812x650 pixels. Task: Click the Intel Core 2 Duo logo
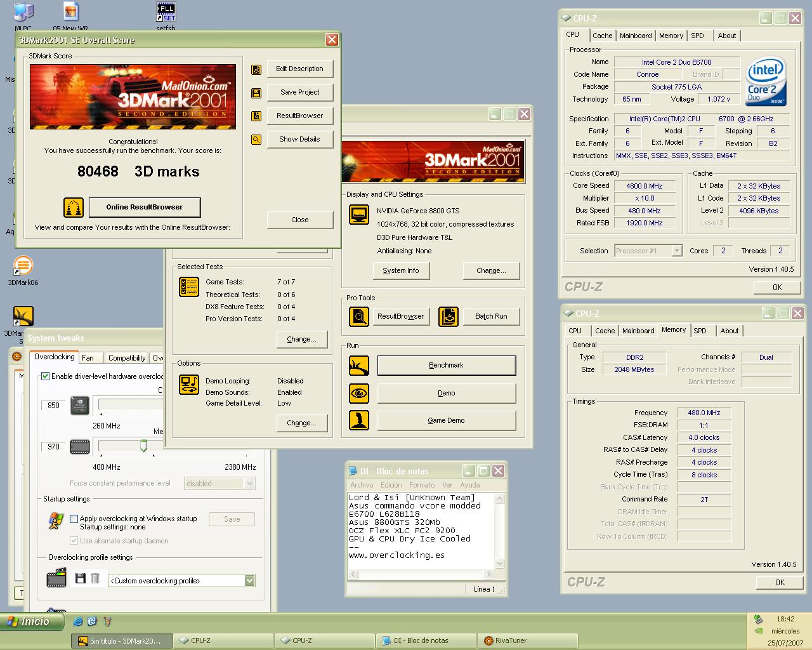[x=766, y=81]
